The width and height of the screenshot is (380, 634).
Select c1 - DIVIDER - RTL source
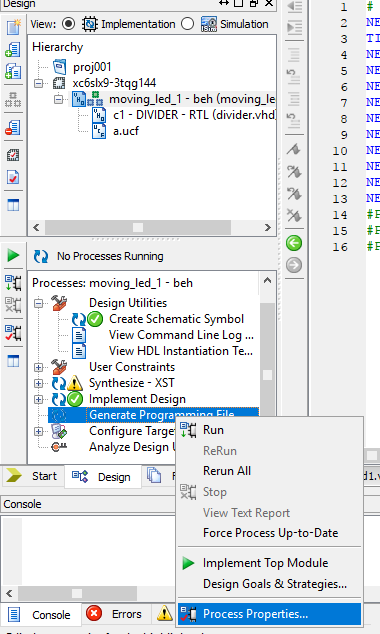click(194, 115)
